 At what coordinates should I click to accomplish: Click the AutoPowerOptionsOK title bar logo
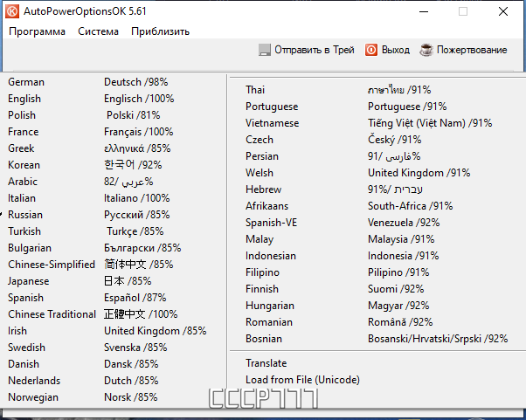(x=12, y=11)
